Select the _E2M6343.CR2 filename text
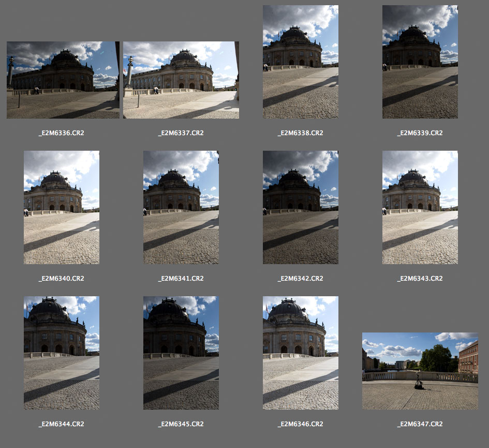 point(420,279)
